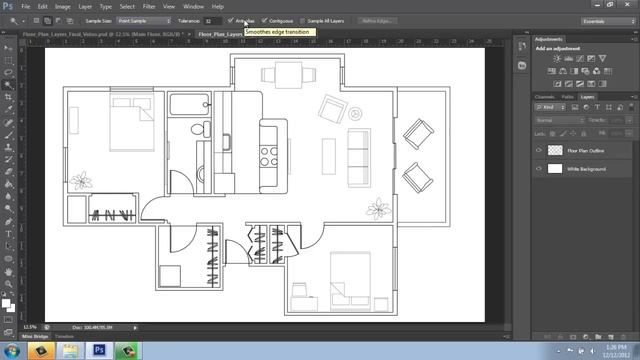Select the Pen tool

(x=8, y=222)
